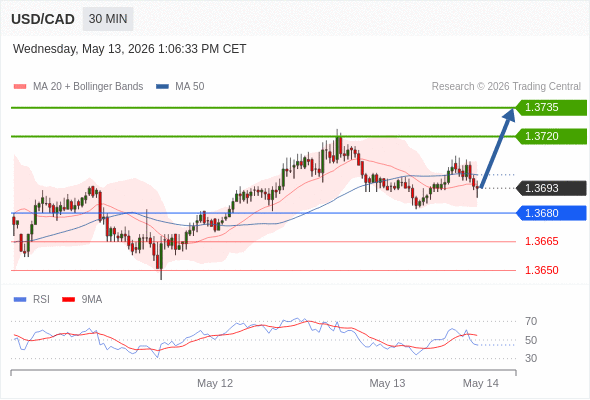590x400 pixels.
Task: Click the 1.3693 current price label
Action: [x=551, y=188]
